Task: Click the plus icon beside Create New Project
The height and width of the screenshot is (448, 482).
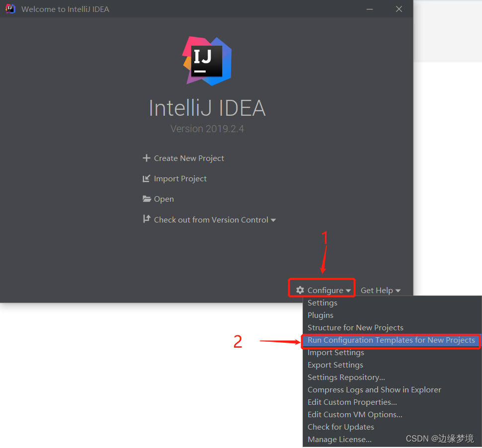Action: (x=146, y=158)
